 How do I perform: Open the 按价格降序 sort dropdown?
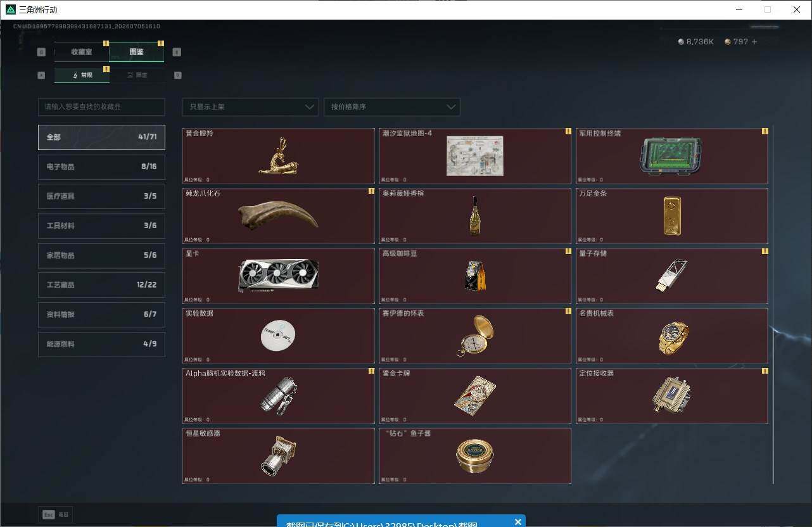click(392, 106)
